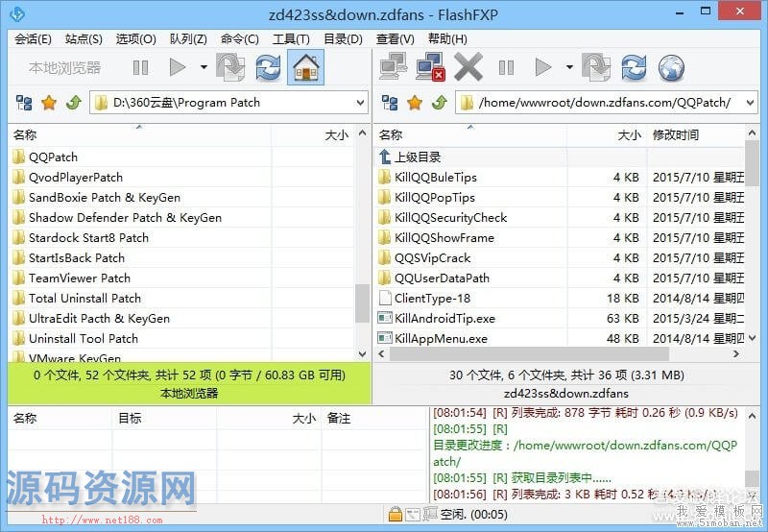The width and height of the screenshot is (768, 532).
Task: Click the remote pane transfer queue icon
Action: tap(596, 67)
